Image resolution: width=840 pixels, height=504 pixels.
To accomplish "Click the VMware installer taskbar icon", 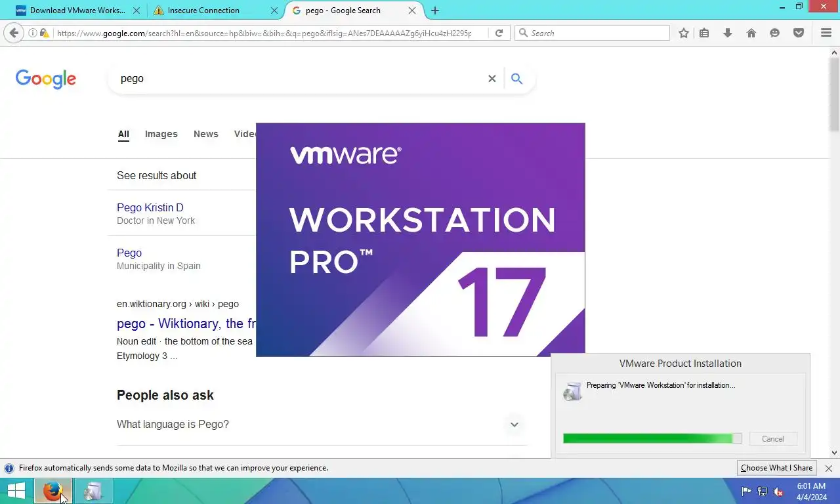I will (x=93, y=491).
